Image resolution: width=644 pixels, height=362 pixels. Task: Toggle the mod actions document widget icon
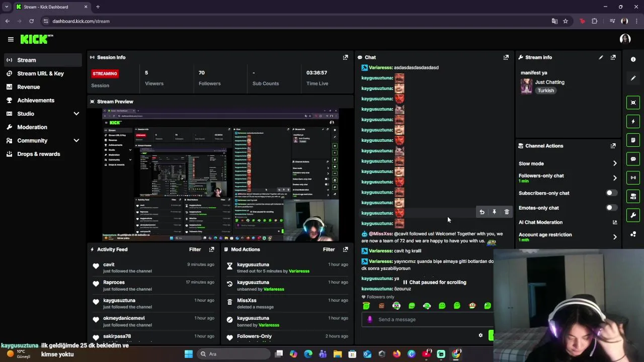[x=633, y=140]
